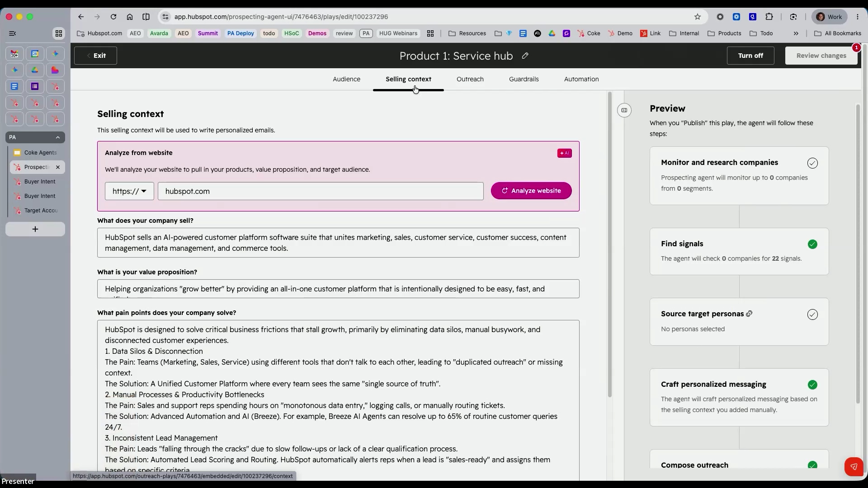Screen dimensions: 868x488
Task: Click the 'What does your company sell?' text box
Action: click(x=338, y=243)
